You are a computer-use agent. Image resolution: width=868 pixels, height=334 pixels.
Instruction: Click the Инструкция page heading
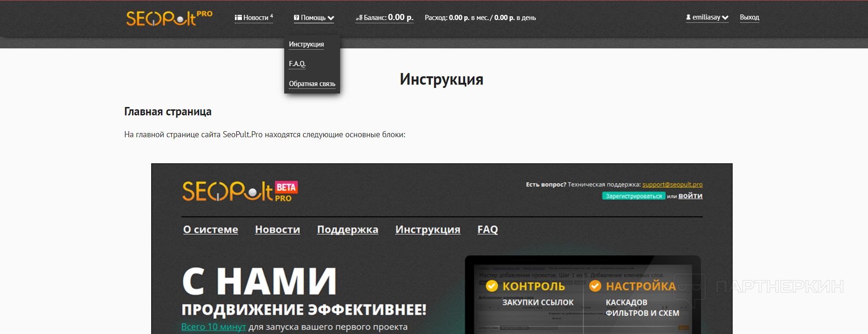click(441, 79)
